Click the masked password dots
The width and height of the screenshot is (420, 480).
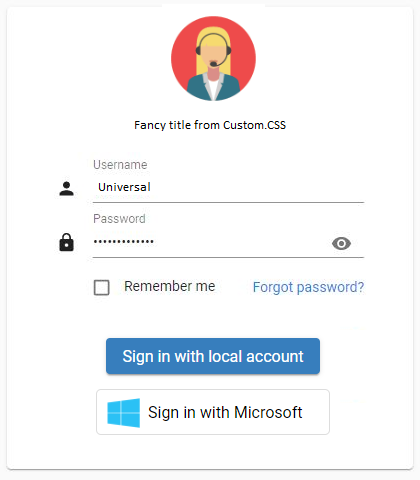click(x=124, y=241)
